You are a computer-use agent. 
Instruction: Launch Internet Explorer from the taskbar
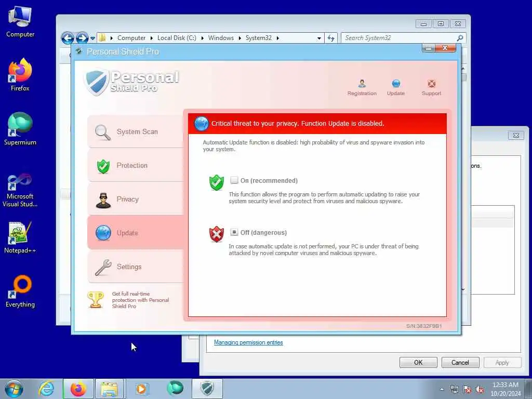[46, 389]
